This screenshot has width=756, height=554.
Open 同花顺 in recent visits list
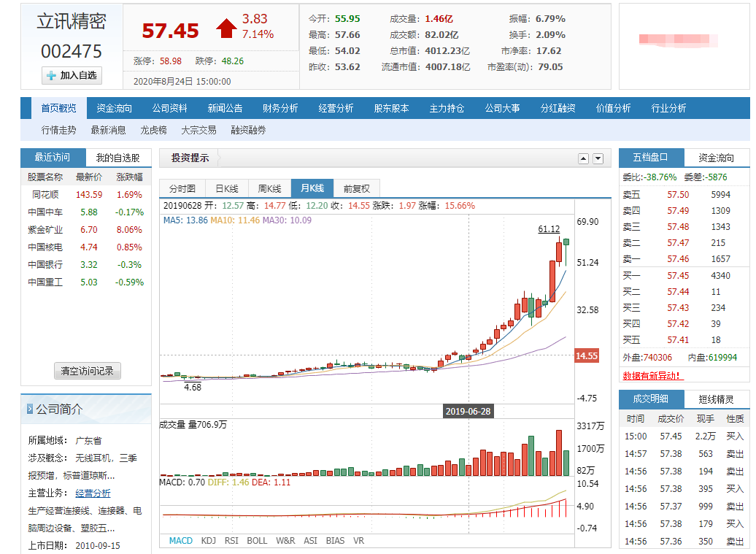point(45,195)
